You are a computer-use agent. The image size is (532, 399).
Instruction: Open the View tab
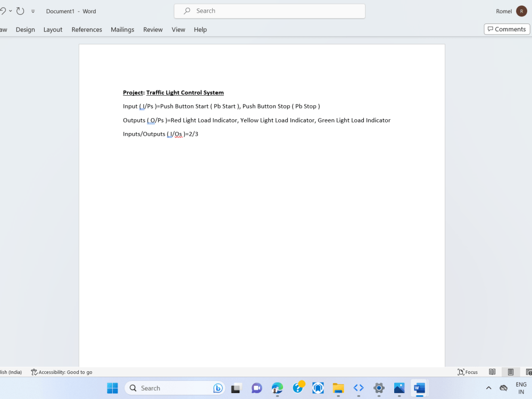coord(178,29)
